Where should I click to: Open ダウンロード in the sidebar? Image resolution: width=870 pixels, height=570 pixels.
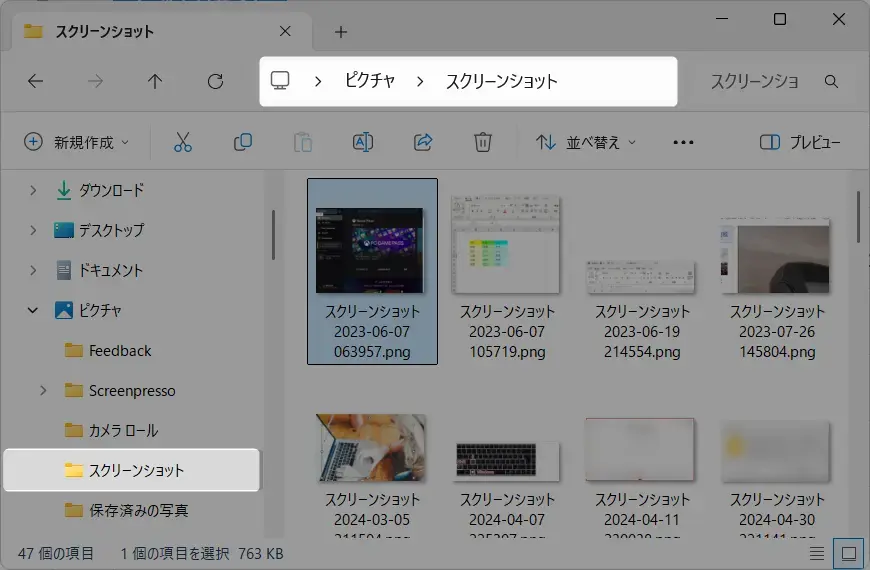[x=111, y=190]
